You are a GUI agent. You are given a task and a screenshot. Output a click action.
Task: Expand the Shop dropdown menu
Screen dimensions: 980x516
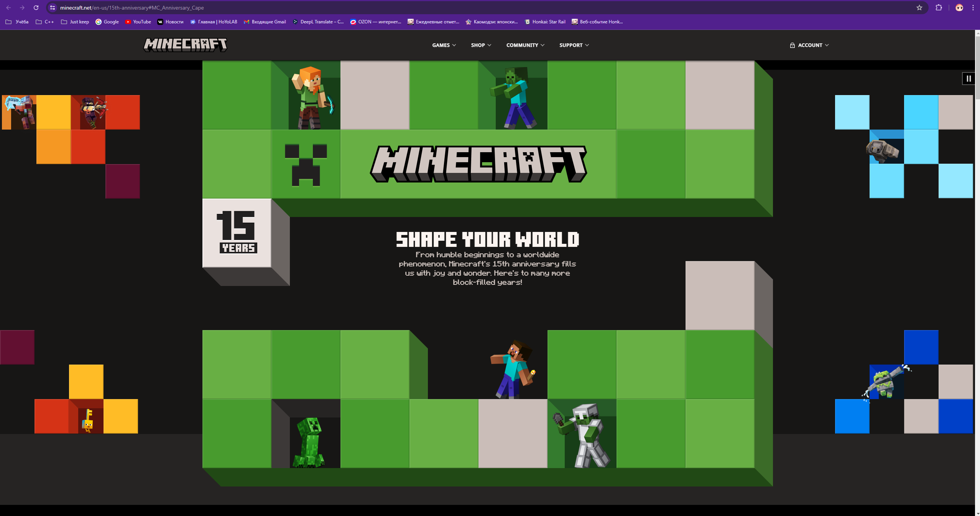point(481,45)
